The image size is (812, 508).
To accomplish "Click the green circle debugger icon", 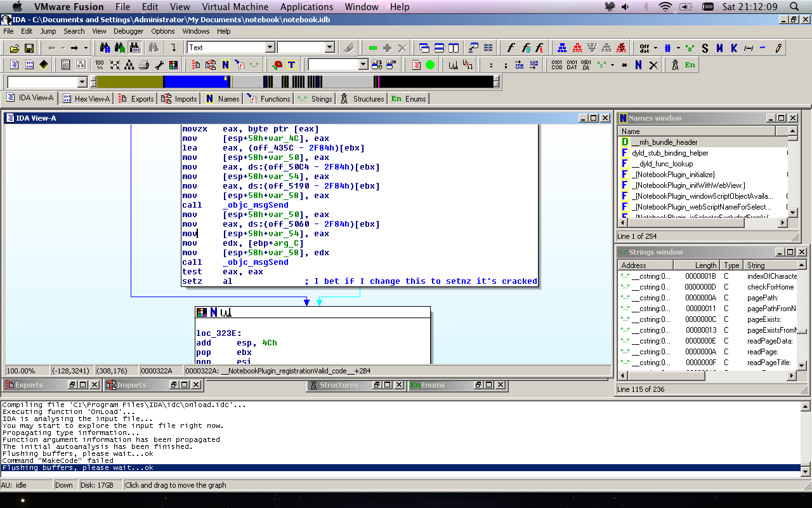I will [x=430, y=65].
